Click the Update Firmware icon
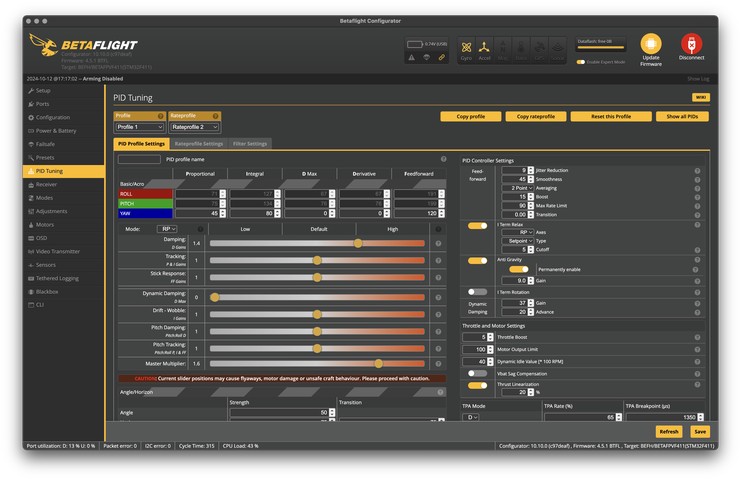Image resolution: width=741 pixels, height=480 pixels. click(651, 44)
